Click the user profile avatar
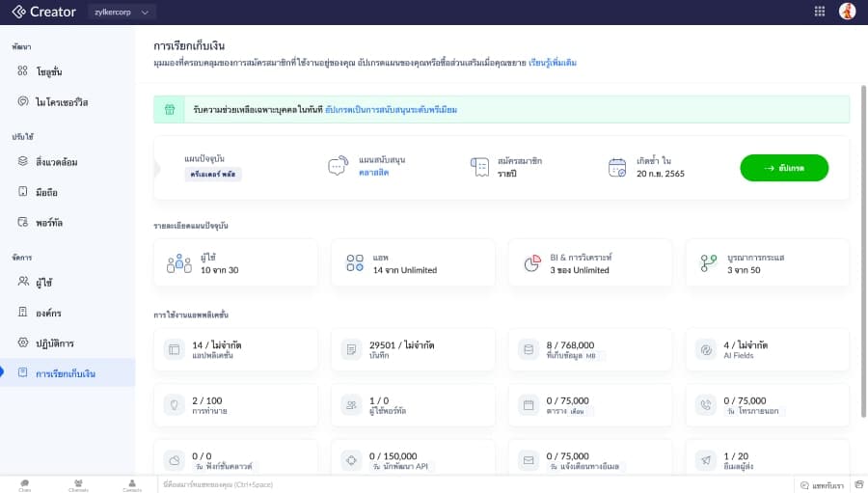Image resolution: width=868 pixels, height=493 pixels. pyautogui.click(x=847, y=12)
